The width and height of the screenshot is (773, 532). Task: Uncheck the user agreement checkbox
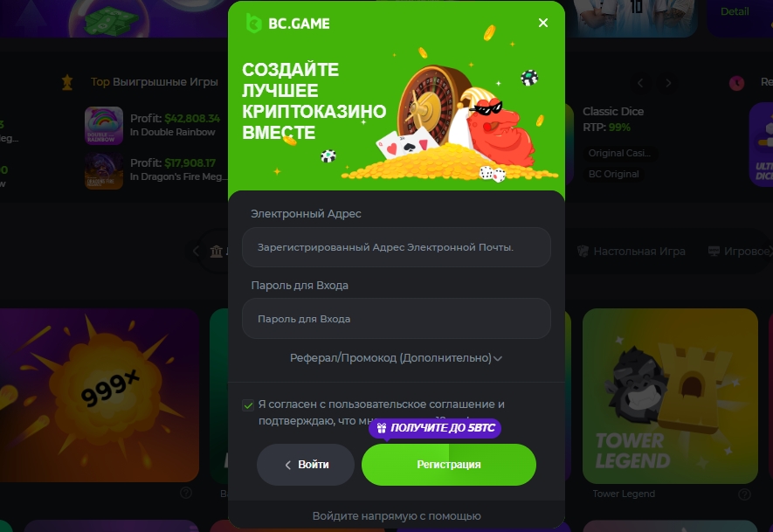tap(248, 405)
